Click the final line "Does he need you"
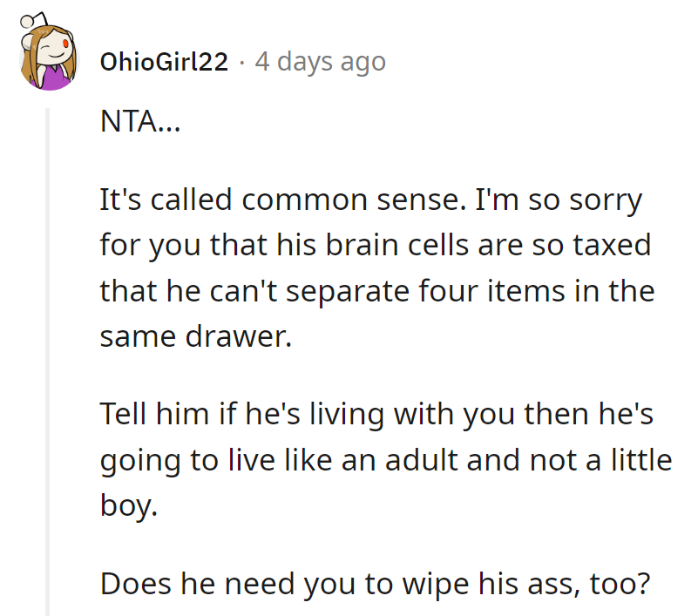 [376, 583]
